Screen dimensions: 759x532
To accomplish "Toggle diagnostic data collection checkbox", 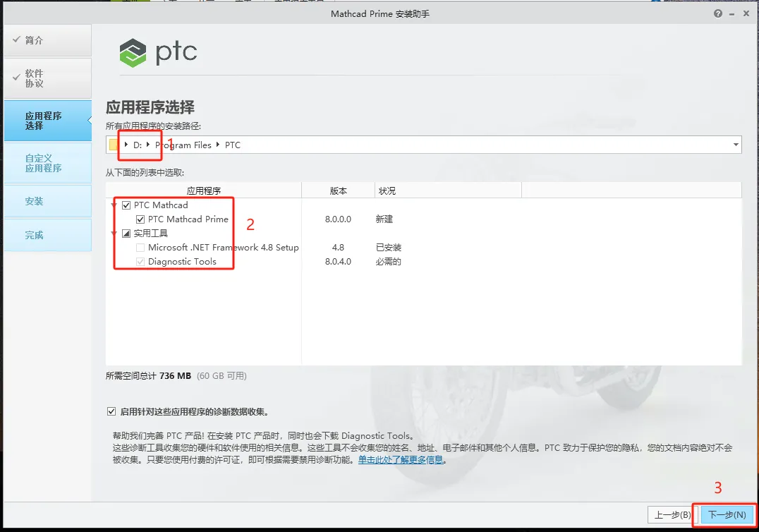I will pos(111,411).
